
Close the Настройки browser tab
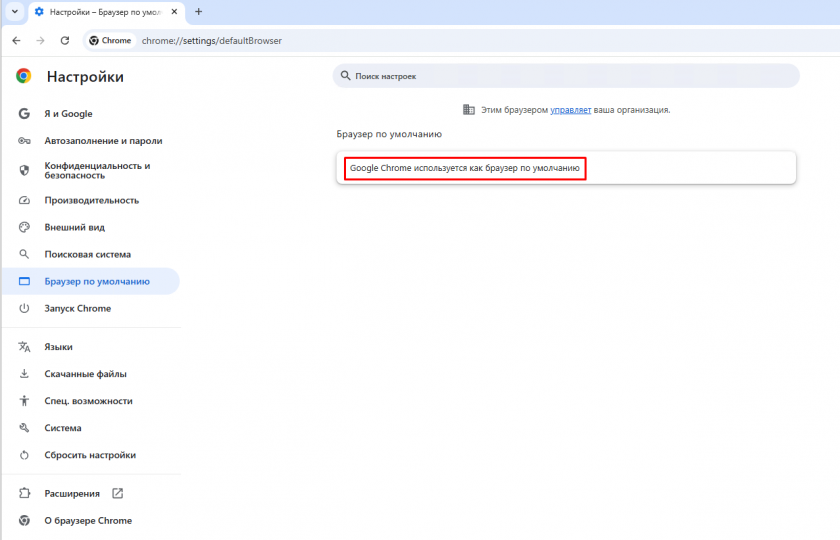[x=174, y=12]
